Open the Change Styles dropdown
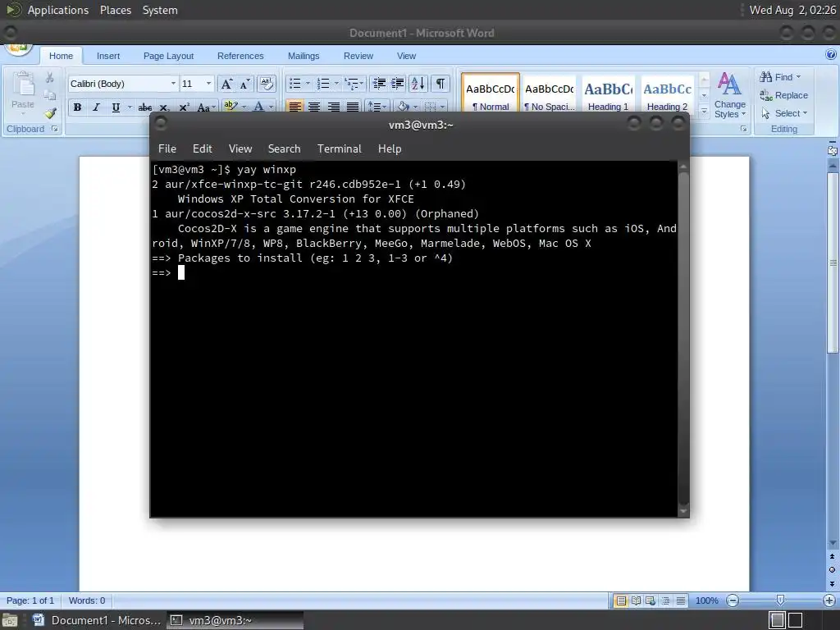The image size is (840, 630). 729,95
